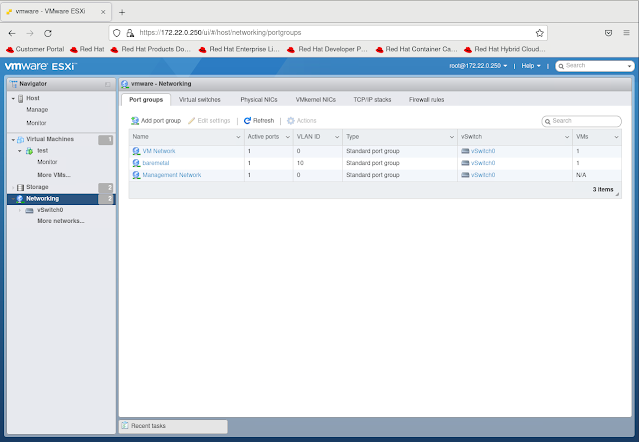Click vSwitch0 icon in VM Network row
Image resolution: width=639 pixels, height=442 pixels.
coord(465,151)
